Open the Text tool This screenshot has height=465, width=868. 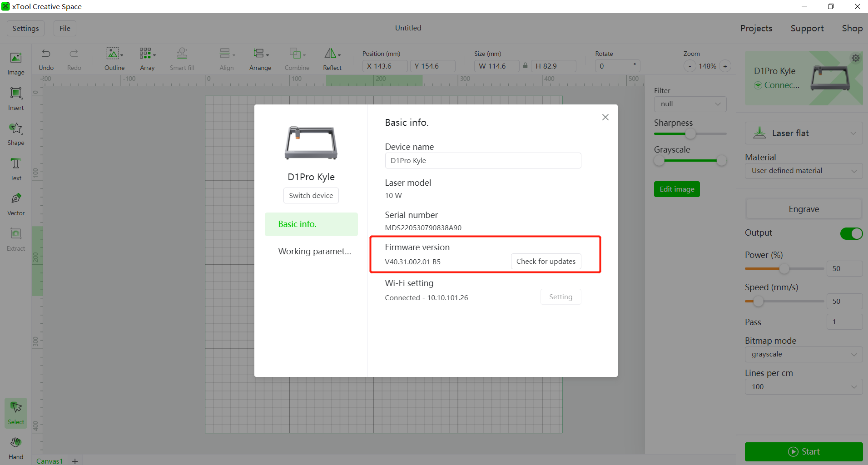pyautogui.click(x=15, y=168)
